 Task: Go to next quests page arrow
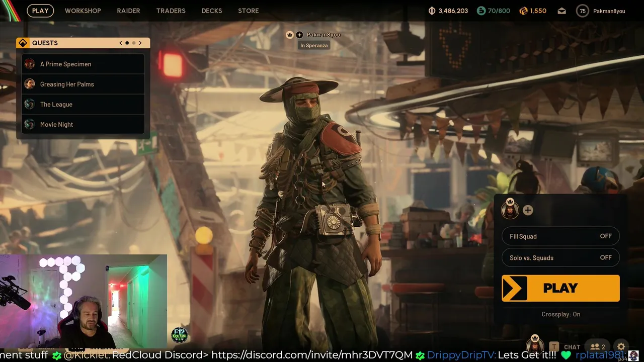pyautogui.click(x=140, y=43)
